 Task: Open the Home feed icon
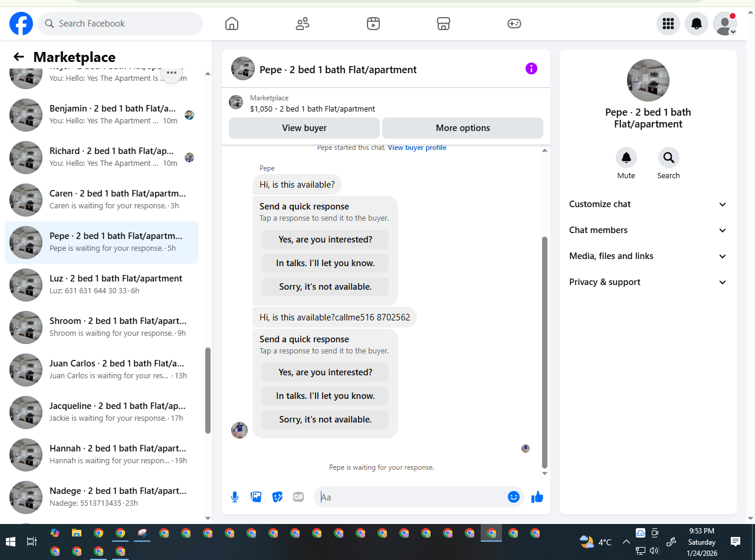click(x=232, y=24)
